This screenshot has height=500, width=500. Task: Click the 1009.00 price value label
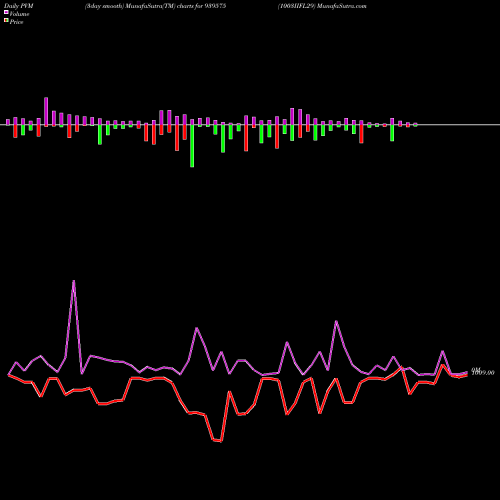point(483,373)
